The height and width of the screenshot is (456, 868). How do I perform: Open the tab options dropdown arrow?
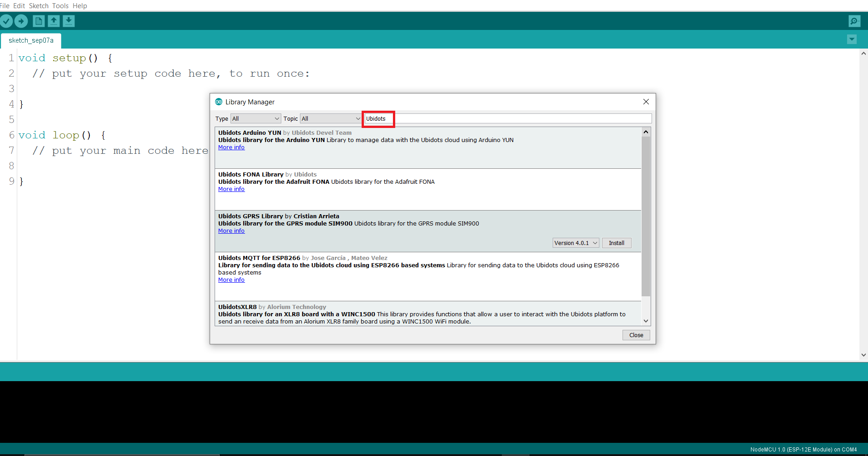[x=852, y=39]
